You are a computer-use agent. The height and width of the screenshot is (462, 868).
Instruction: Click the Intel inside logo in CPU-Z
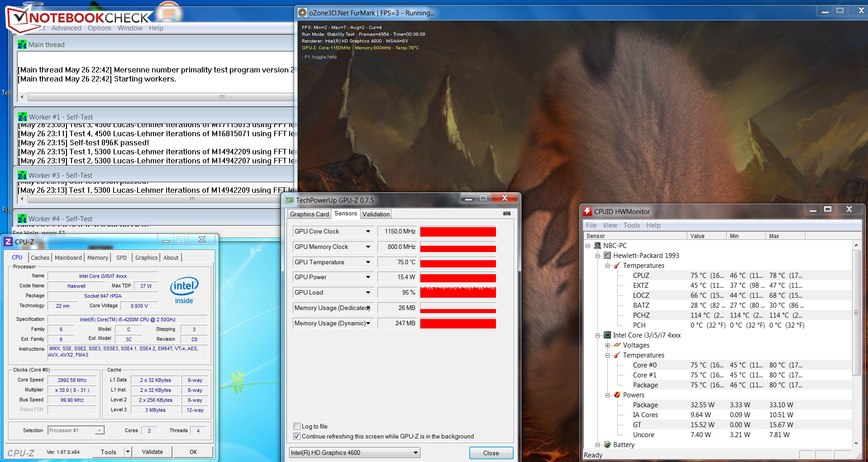(x=184, y=290)
